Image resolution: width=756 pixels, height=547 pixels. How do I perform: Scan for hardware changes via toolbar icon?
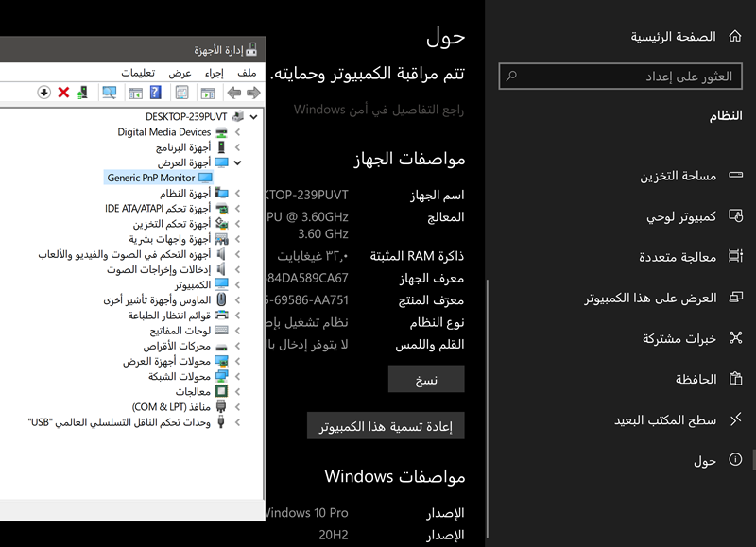(x=110, y=93)
